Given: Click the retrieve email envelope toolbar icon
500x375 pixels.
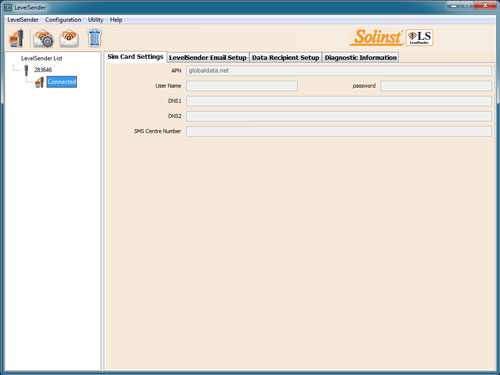Looking at the screenshot, I should (x=69, y=38).
